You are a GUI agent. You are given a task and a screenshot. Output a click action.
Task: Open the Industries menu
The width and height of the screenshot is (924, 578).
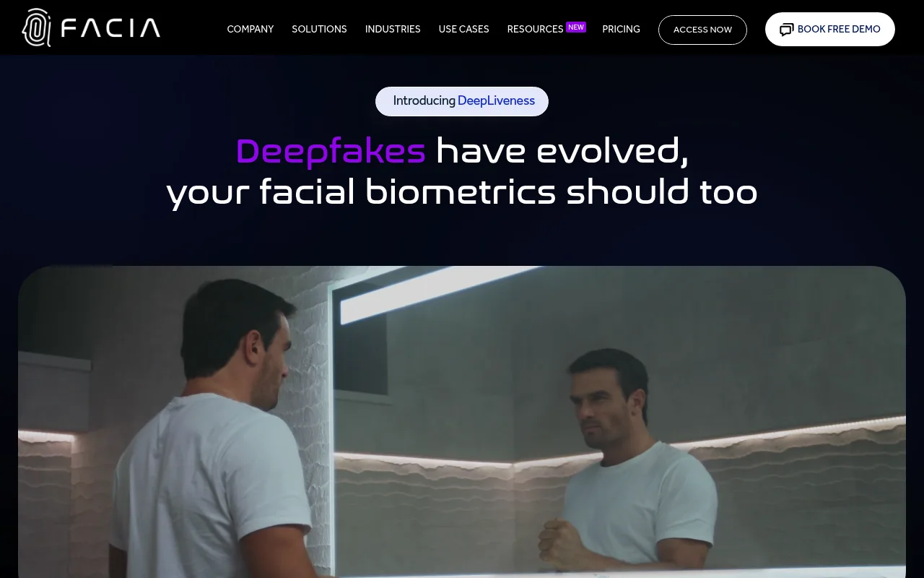[x=393, y=29]
